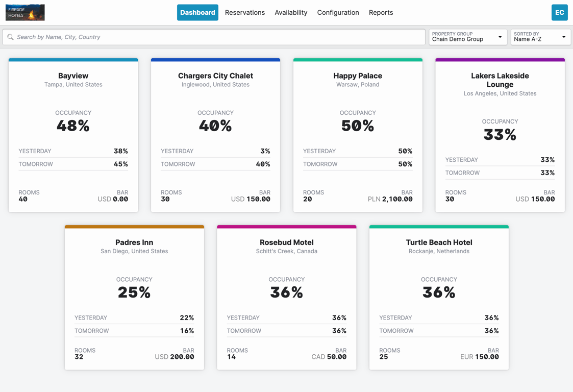Click Turtle Beach Hotel's rooms count 25

tap(384, 357)
